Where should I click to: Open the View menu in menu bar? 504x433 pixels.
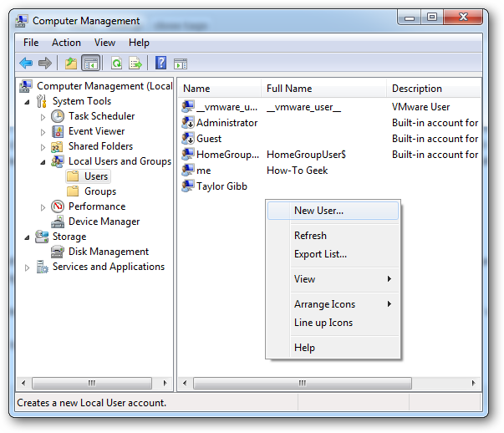point(104,43)
